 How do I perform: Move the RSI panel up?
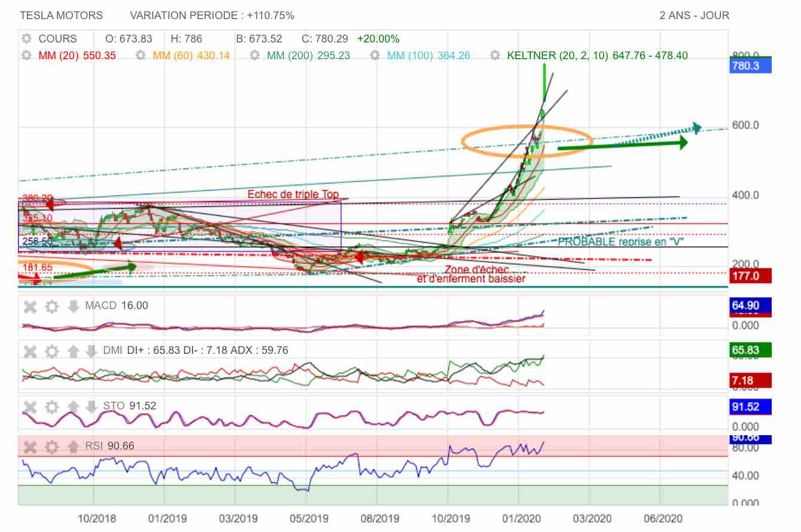[73, 446]
